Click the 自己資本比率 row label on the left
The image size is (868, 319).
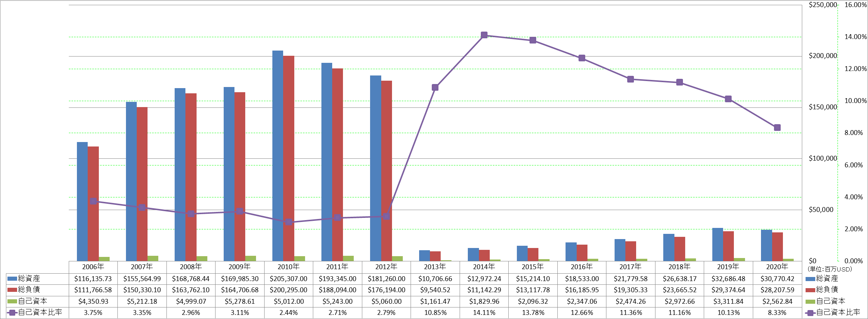tap(40, 312)
